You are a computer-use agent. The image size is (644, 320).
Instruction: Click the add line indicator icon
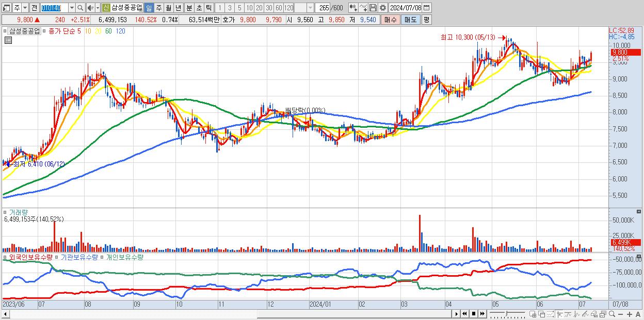pyautogui.click(x=363, y=8)
